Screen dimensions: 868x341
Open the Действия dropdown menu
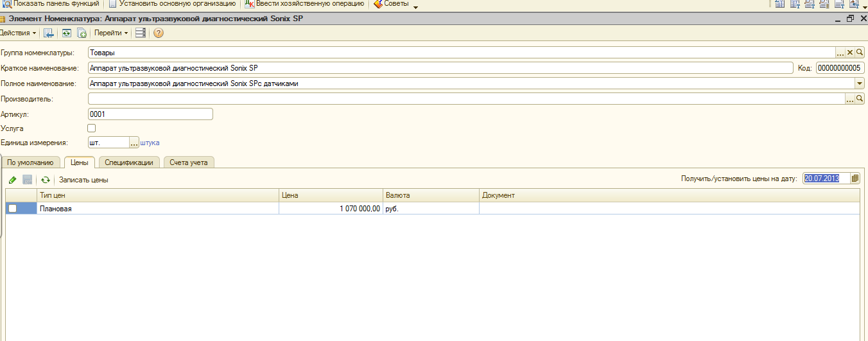pyautogui.click(x=18, y=33)
